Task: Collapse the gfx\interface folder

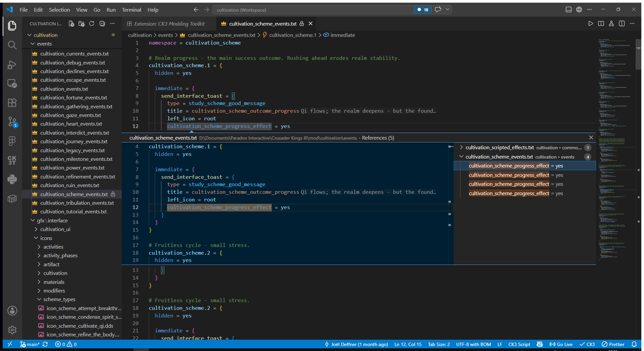Action: (x=33, y=220)
